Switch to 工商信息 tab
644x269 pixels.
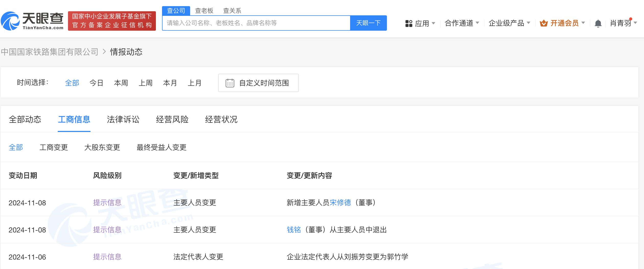[x=74, y=119]
